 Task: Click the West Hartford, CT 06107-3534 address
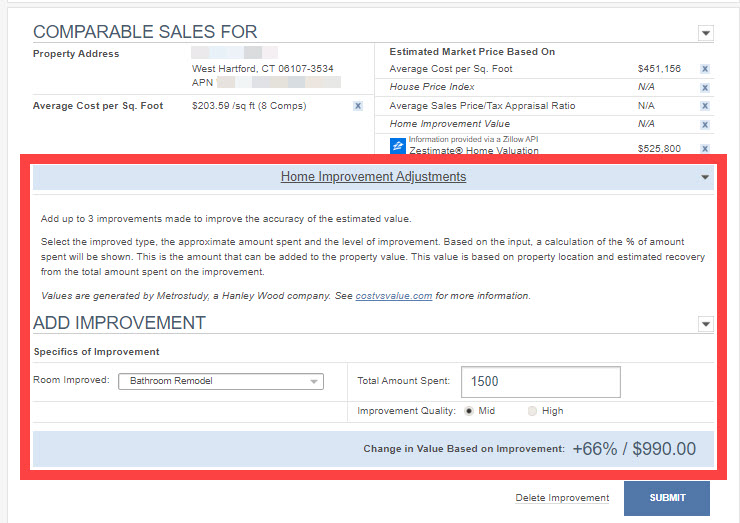(262, 69)
